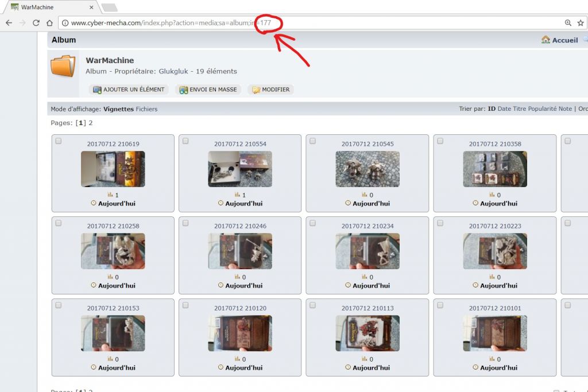Open thumbnail 20170712 210120

click(x=240, y=333)
